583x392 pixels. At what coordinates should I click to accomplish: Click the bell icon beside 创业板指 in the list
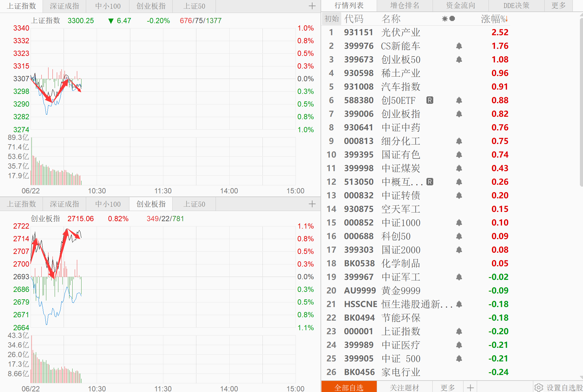[x=459, y=114]
